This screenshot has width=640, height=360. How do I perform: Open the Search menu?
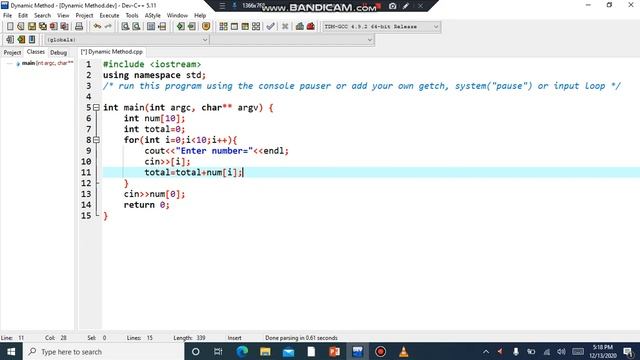pos(42,16)
